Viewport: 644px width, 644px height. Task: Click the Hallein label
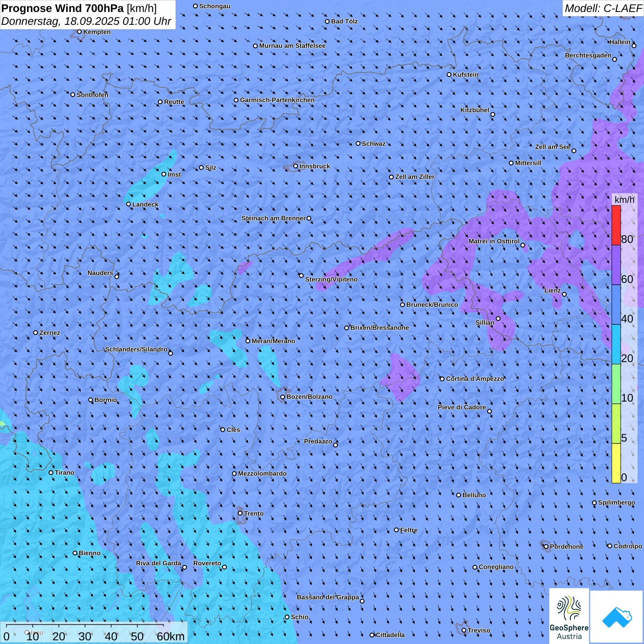620,42
